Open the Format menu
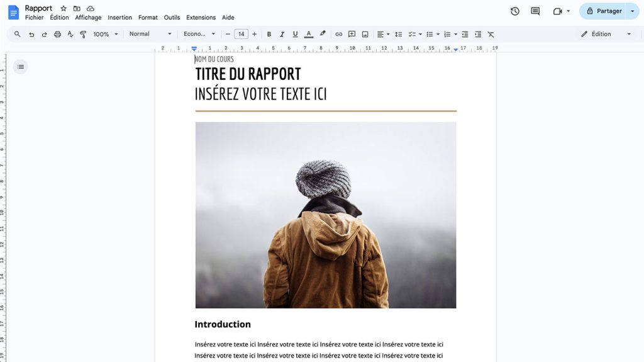644x362 pixels. click(148, 18)
